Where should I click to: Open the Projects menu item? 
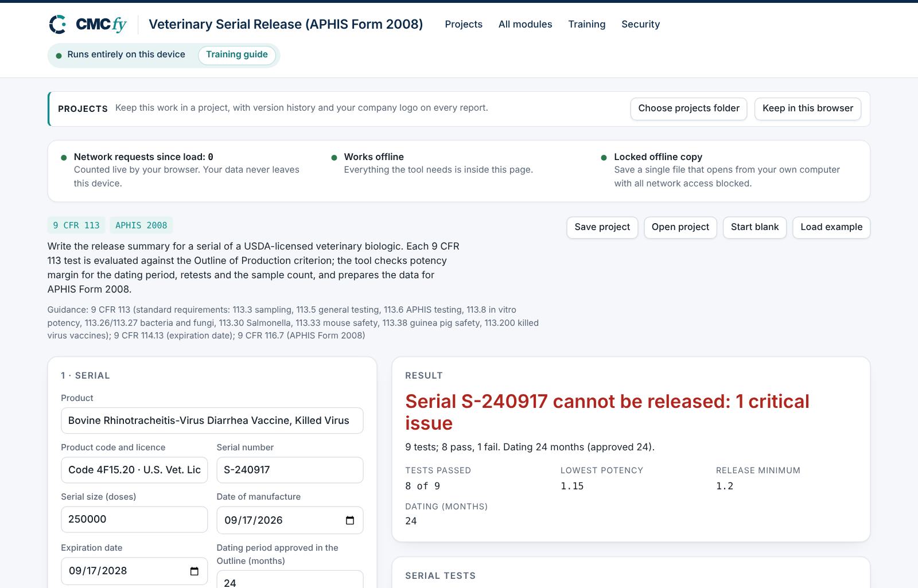(x=464, y=24)
